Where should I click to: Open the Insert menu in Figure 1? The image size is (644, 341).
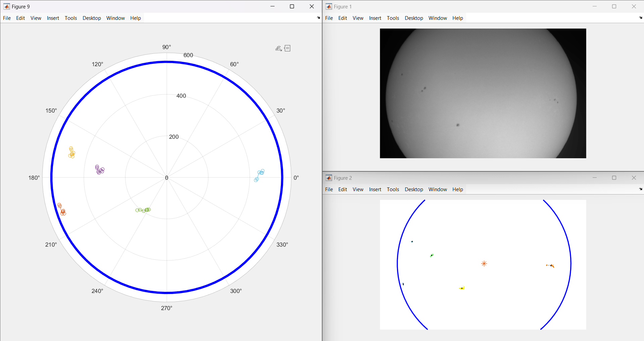(x=375, y=18)
